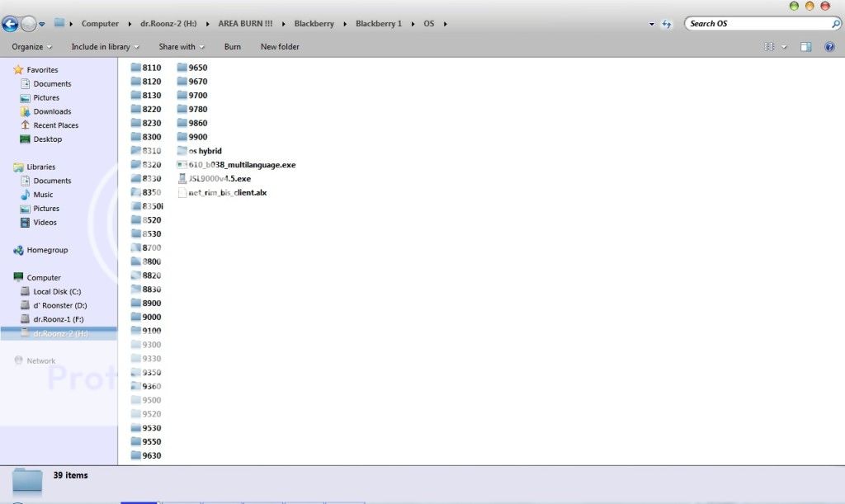This screenshot has height=504, width=845.
Task: Select the 9780 folder name
Action: [198, 110]
